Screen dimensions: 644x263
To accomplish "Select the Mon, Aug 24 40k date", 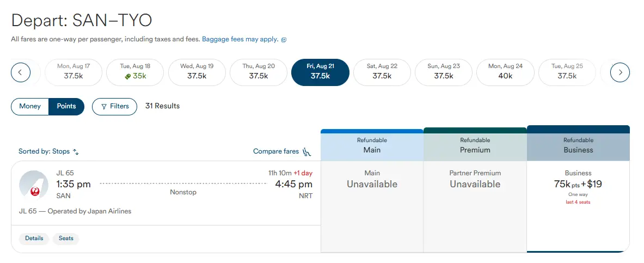I will click(x=505, y=72).
